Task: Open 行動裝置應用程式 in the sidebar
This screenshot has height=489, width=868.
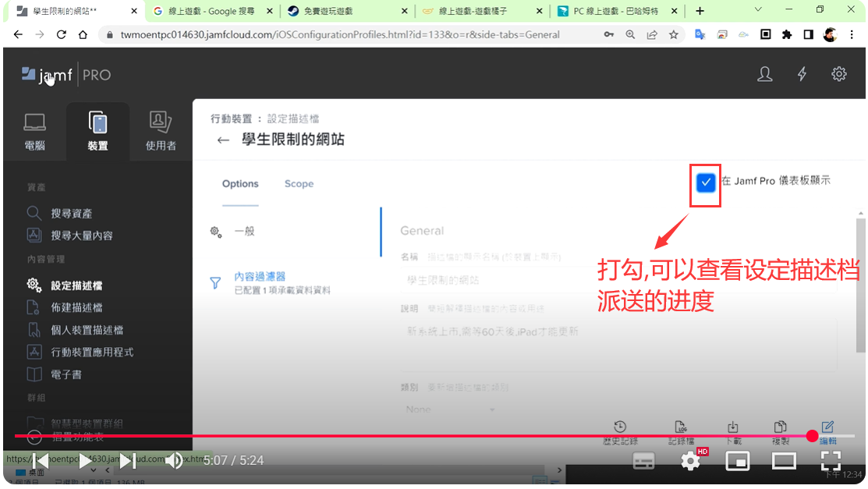Action: point(80,353)
